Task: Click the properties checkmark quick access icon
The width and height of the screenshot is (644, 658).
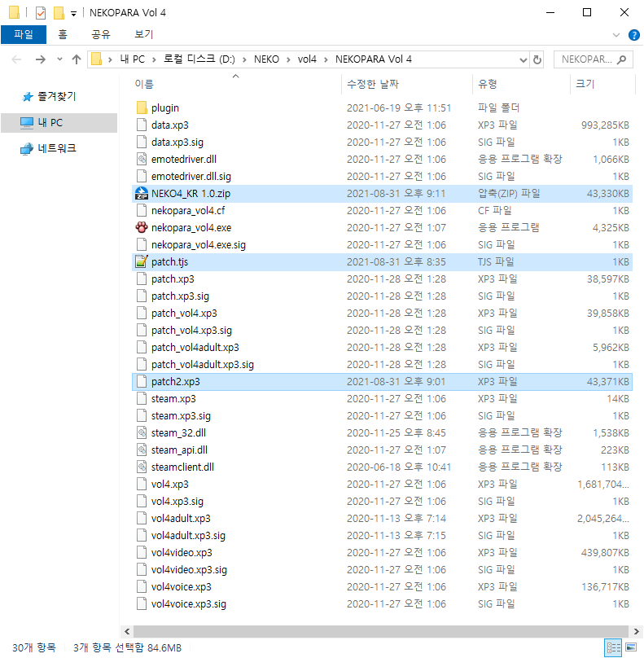Action: point(41,13)
